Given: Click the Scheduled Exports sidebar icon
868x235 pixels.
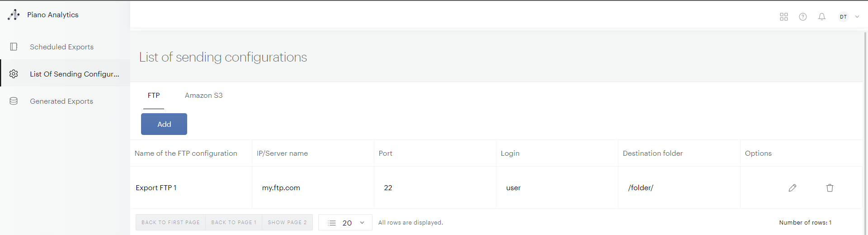Looking at the screenshot, I should (x=14, y=47).
